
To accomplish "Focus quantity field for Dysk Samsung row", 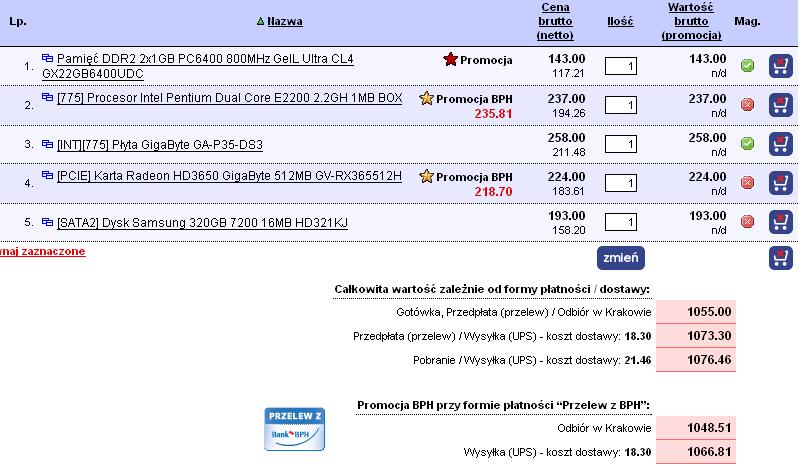I will pyautogui.click(x=620, y=221).
